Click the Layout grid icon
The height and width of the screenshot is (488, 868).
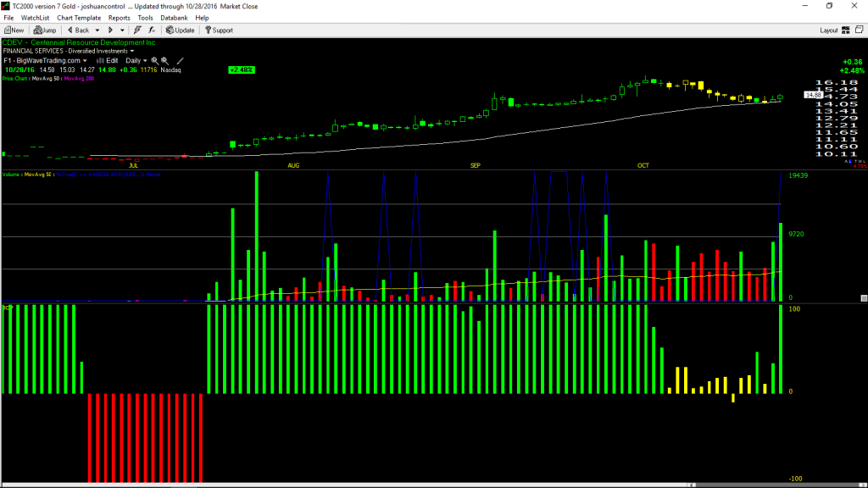pos(846,30)
